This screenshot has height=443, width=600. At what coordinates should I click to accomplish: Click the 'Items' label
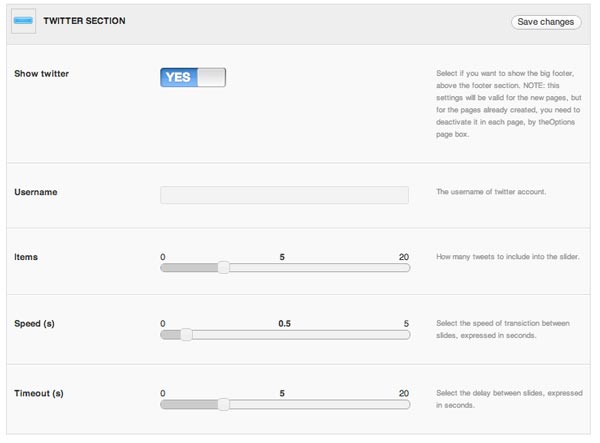[26, 257]
